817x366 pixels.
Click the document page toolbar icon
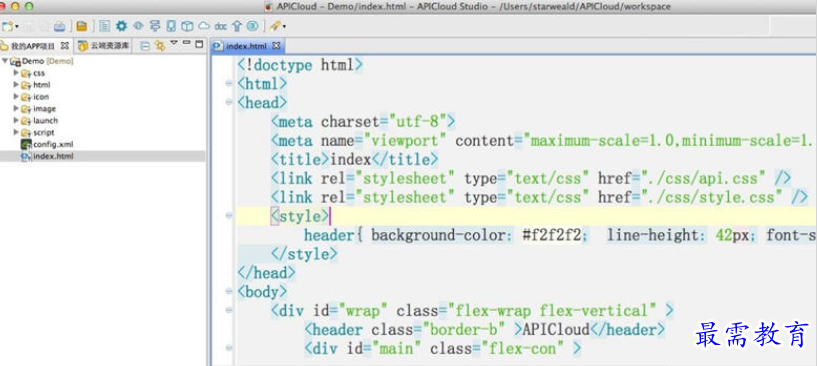[105, 26]
